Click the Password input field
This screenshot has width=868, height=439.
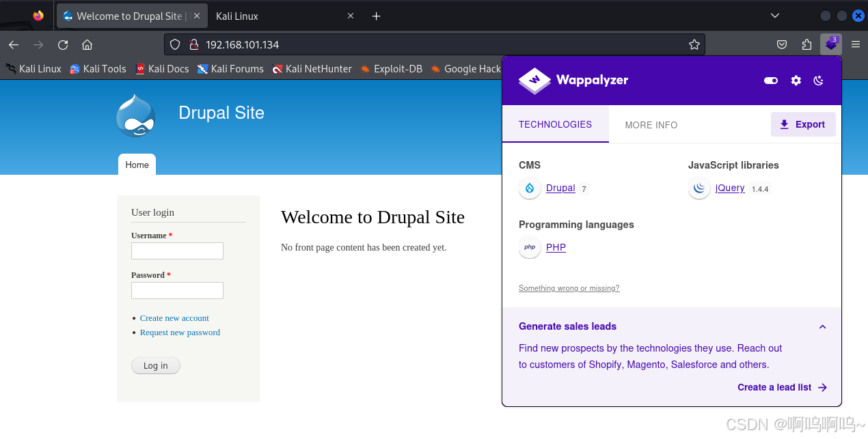coord(177,290)
